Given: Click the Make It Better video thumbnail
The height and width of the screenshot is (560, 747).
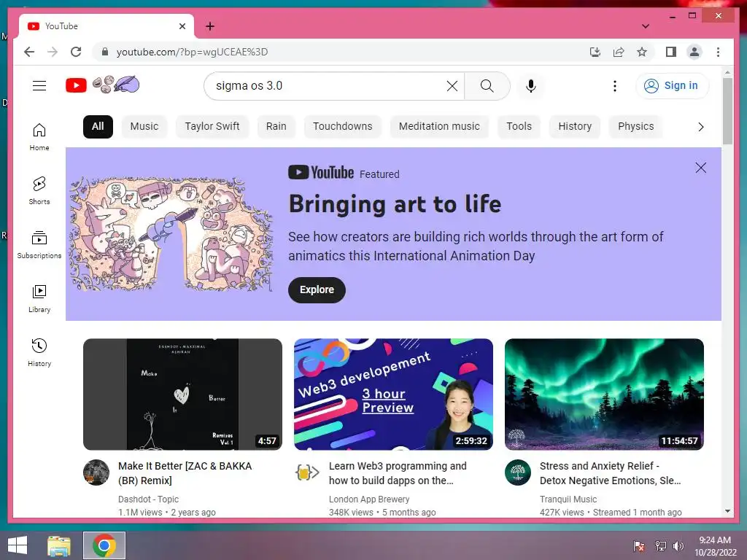Looking at the screenshot, I should 182,394.
